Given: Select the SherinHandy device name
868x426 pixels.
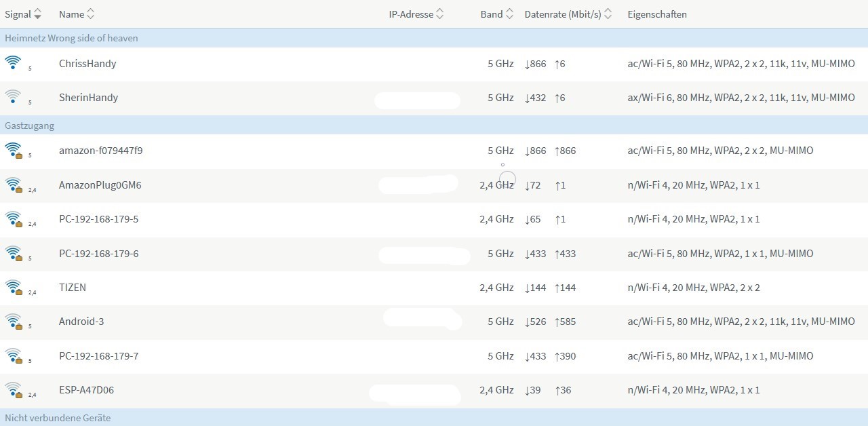Looking at the screenshot, I should 88,98.
